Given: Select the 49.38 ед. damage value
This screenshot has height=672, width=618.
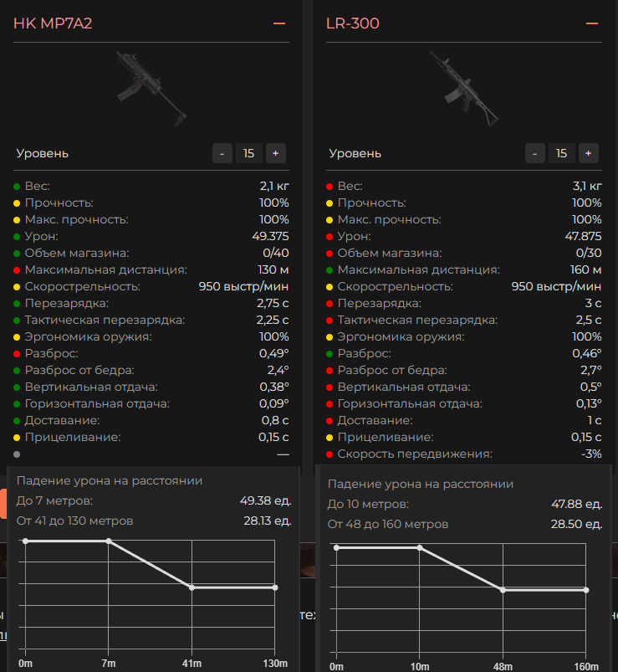Looking at the screenshot, I should (x=266, y=500).
